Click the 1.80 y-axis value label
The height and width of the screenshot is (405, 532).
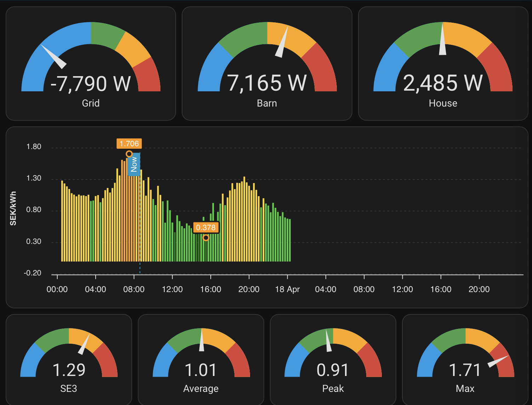[34, 147]
